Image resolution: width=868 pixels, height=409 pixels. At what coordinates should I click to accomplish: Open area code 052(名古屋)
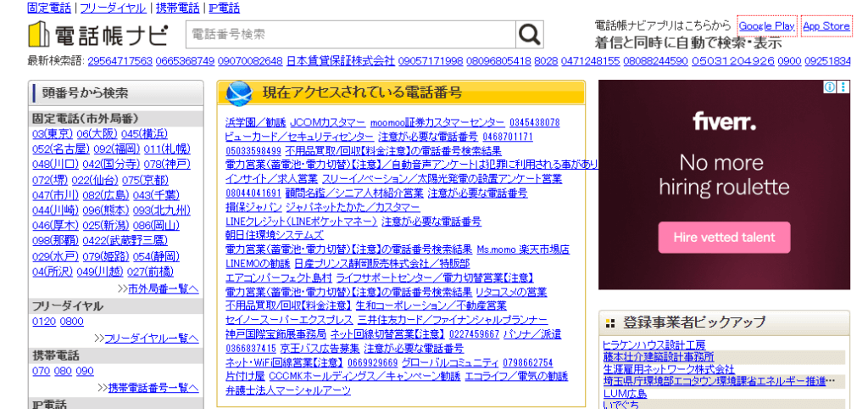pyautogui.click(x=61, y=149)
